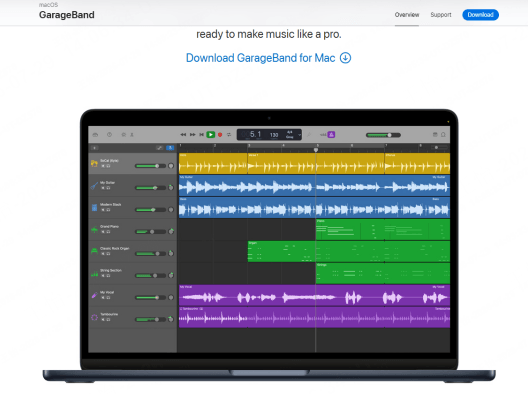Select the My Vocal microphone track icon

click(x=94, y=295)
